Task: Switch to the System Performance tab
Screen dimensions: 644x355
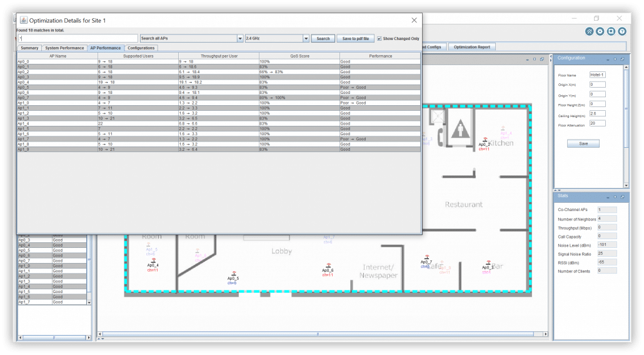Action: (64, 48)
